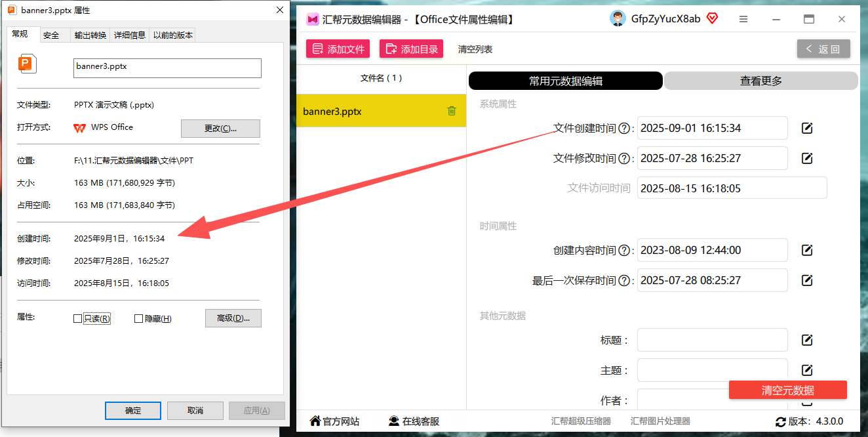Image resolution: width=868 pixels, height=437 pixels.
Task: Open the 安全 tab in properties
Action: [51, 35]
